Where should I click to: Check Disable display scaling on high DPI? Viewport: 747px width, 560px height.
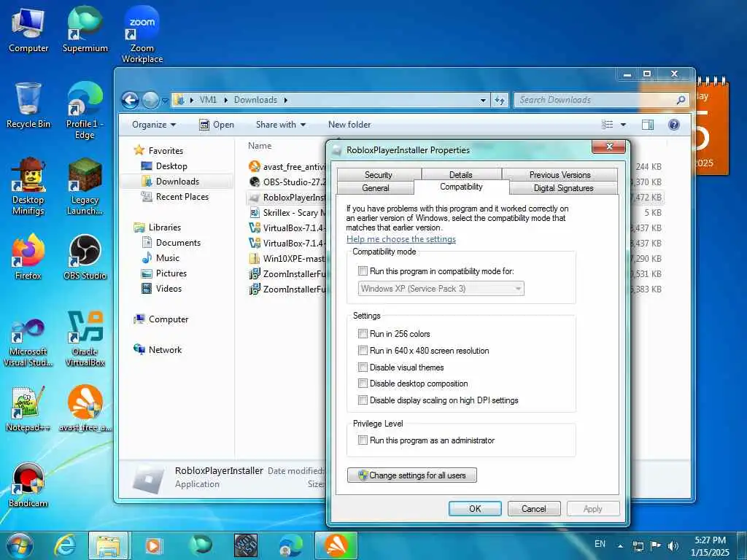coord(363,400)
